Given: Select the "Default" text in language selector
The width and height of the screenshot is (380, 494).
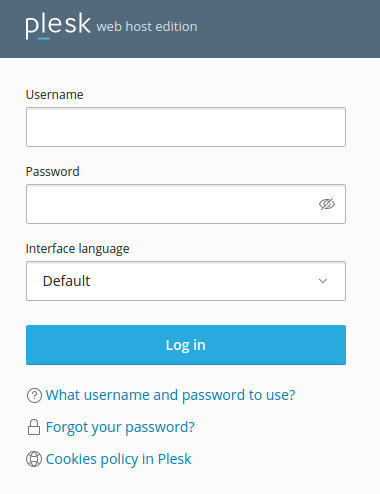Looking at the screenshot, I should point(66,281).
